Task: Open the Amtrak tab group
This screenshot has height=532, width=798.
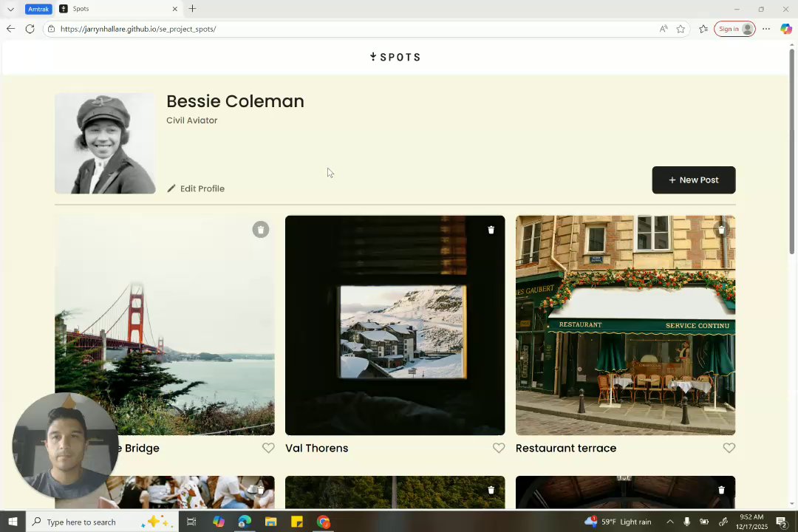Action: (38, 9)
